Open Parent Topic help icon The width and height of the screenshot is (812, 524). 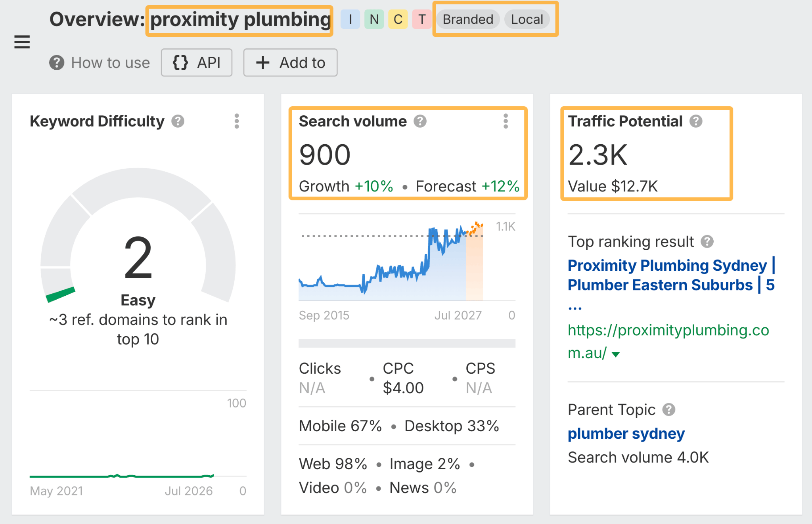click(x=669, y=409)
